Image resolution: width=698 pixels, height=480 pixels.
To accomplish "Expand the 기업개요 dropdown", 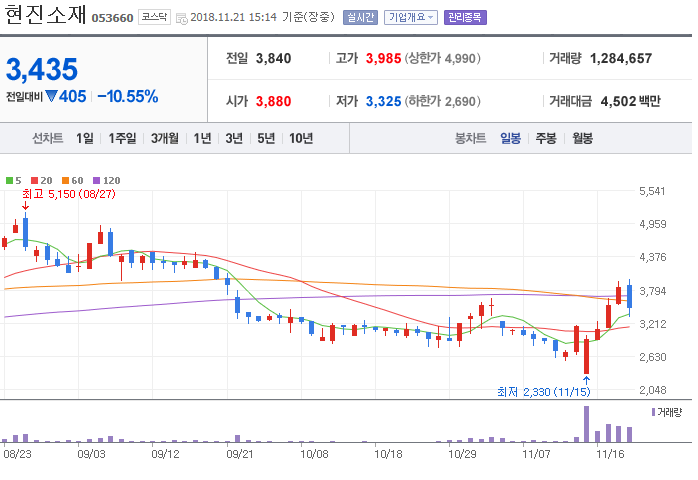I will pyautogui.click(x=410, y=17).
